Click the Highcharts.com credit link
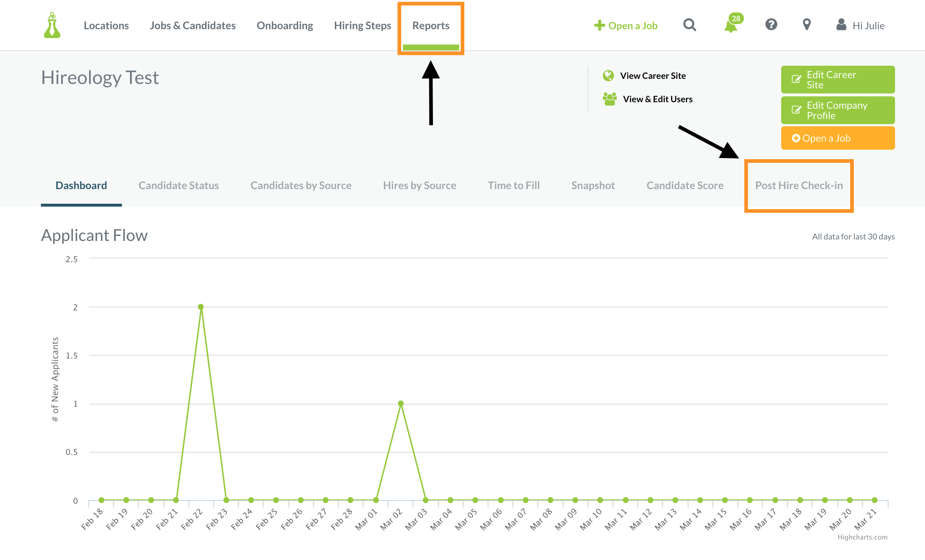925x560 pixels. click(x=862, y=537)
